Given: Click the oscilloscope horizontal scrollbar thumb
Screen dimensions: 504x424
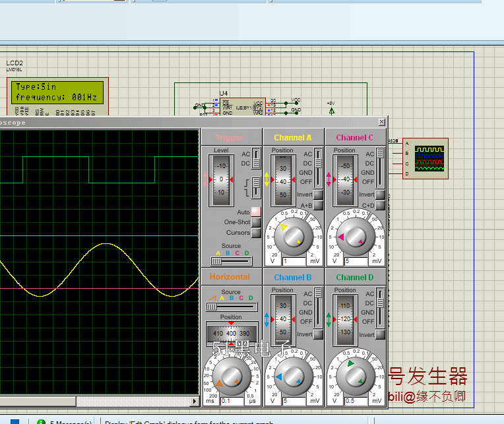Looking at the screenshot, I should point(38,401).
